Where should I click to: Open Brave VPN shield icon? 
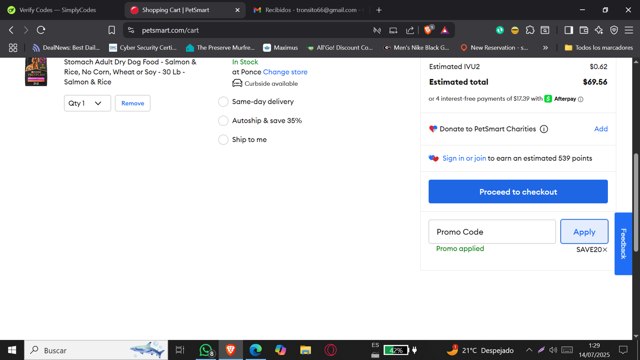[614, 30]
